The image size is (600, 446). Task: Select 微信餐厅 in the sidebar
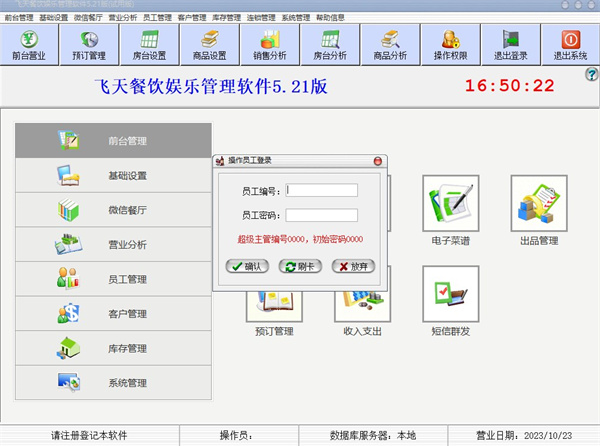113,210
